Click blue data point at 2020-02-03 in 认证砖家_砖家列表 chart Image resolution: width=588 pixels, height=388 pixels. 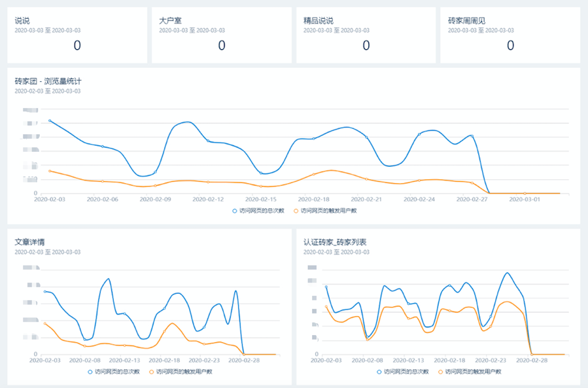tap(326, 287)
